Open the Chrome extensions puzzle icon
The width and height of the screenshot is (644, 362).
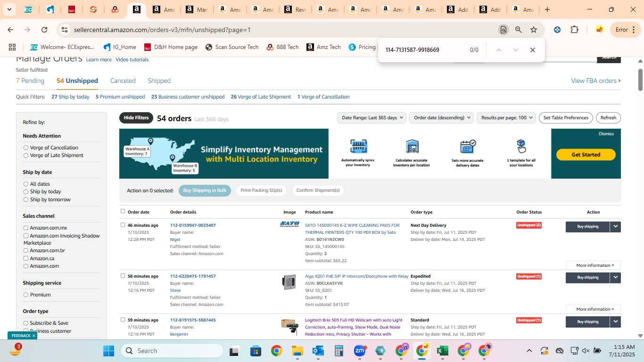point(574,30)
